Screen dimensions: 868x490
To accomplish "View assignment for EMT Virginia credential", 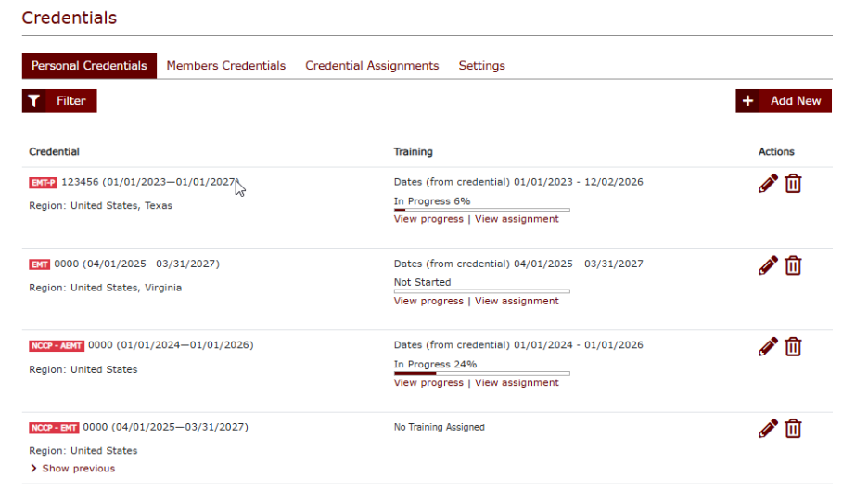I will click(x=517, y=301).
